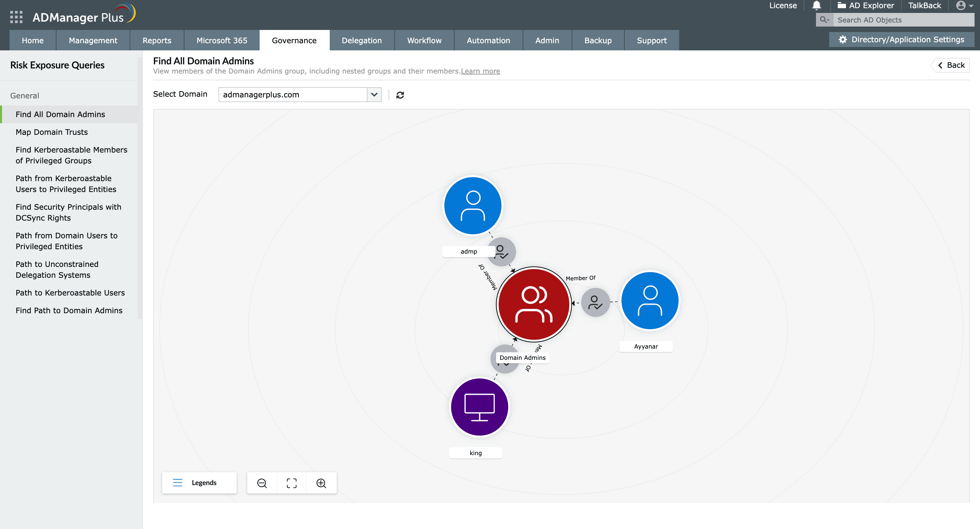This screenshot has width=980, height=529.
Task: Select the admp user node
Action: [473, 206]
